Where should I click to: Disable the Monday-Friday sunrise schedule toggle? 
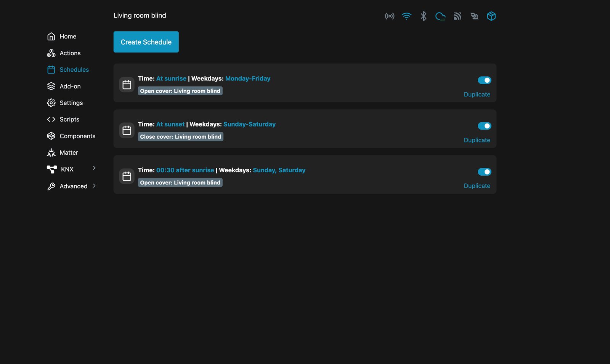point(485,80)
